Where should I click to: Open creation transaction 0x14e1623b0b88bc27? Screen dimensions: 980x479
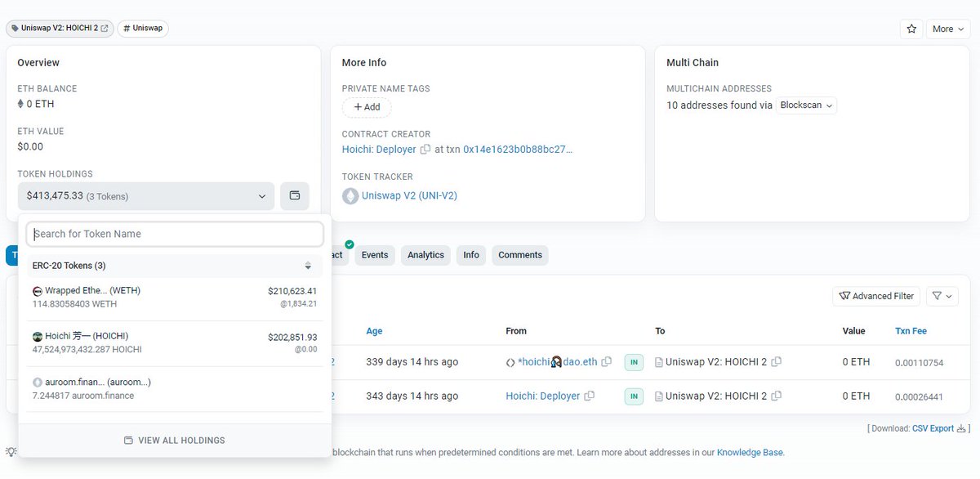click(x=518, y=150)
